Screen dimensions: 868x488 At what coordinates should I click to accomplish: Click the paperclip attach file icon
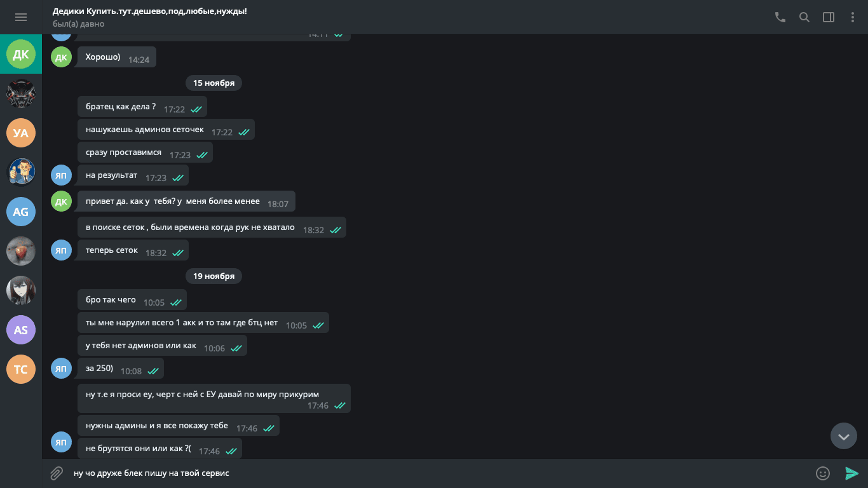click(57, 473)
